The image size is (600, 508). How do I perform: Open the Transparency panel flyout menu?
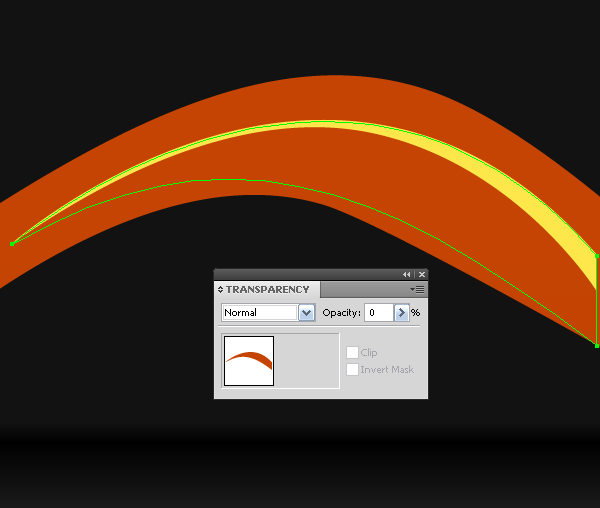[x=417, y=290]
